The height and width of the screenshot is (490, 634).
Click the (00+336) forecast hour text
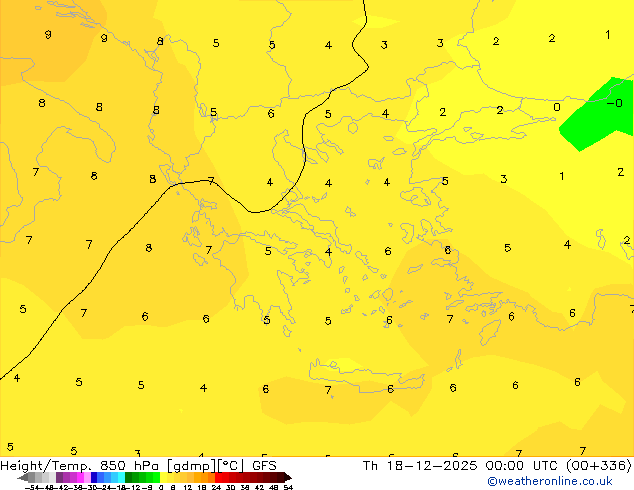tap(598, 466)
